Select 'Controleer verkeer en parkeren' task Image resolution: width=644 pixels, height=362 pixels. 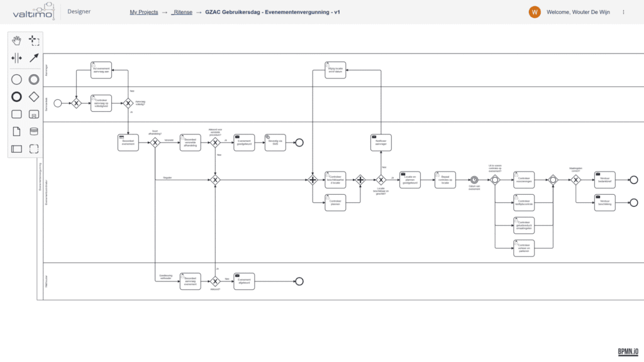pyautogui.click(x=524, y=248)
